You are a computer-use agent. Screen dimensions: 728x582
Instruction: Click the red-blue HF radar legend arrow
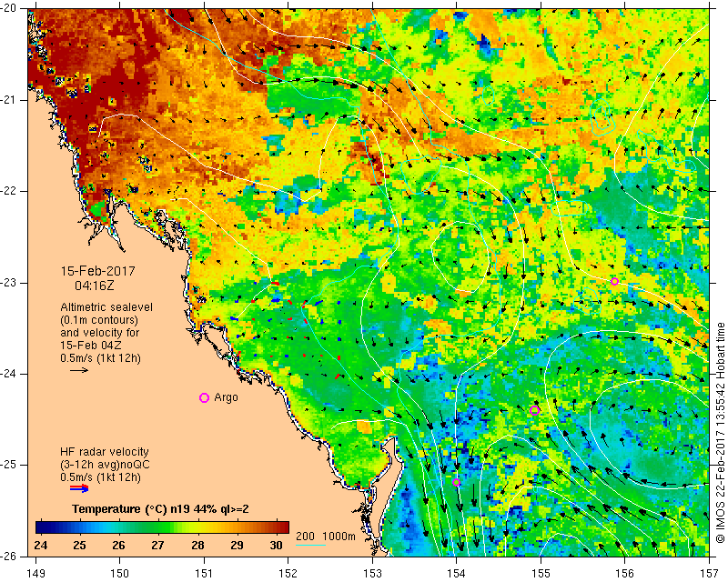click(79, 487)
